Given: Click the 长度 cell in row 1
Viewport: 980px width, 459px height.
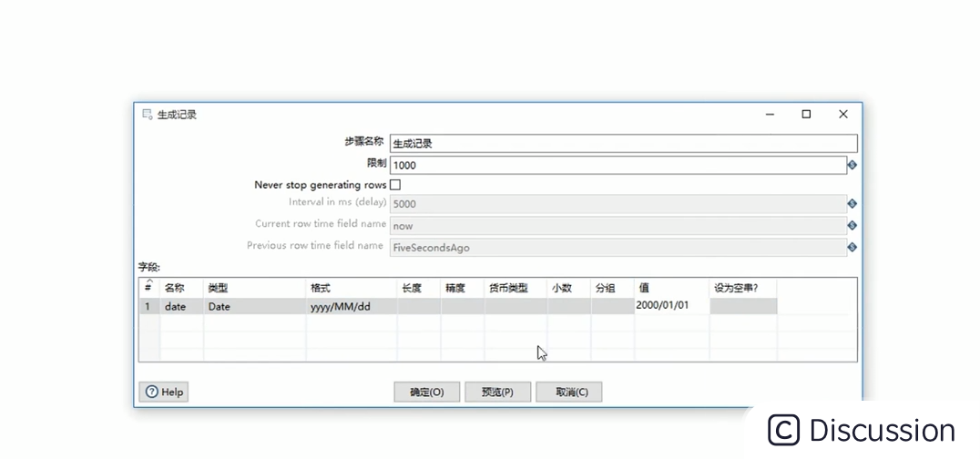Looking at the screenshot, I should (419, 306).
